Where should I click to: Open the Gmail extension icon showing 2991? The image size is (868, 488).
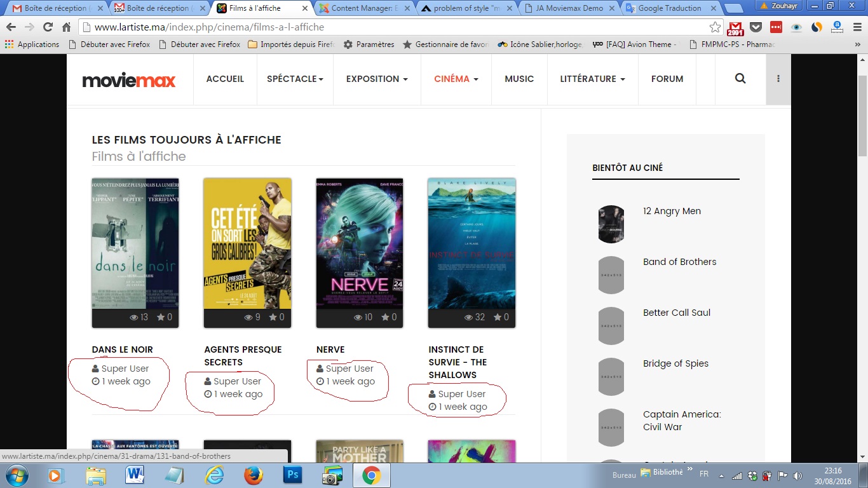[x=735, y=28]
